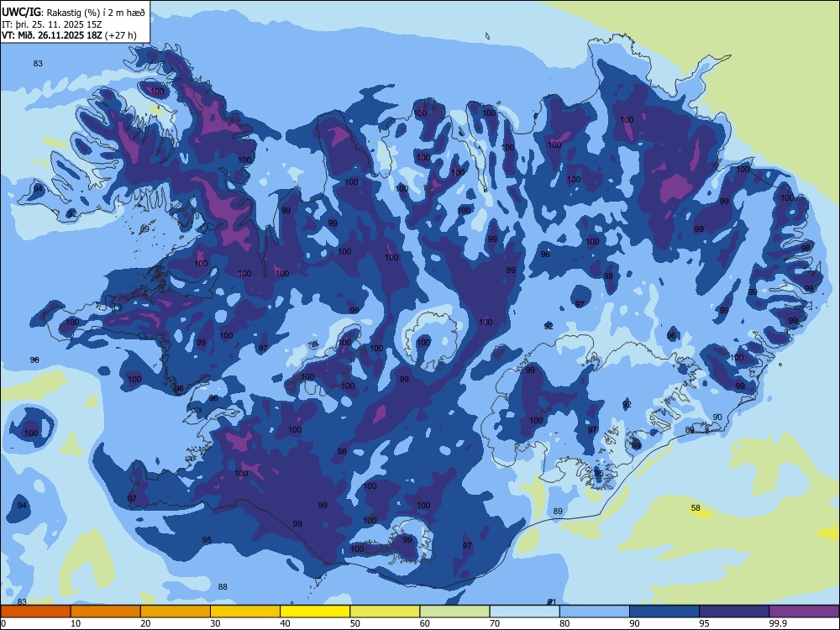Viewport: 840px width, 630px height.
Task: Click the dark orange 0–10 legend swatch
Action: [35, 612]
